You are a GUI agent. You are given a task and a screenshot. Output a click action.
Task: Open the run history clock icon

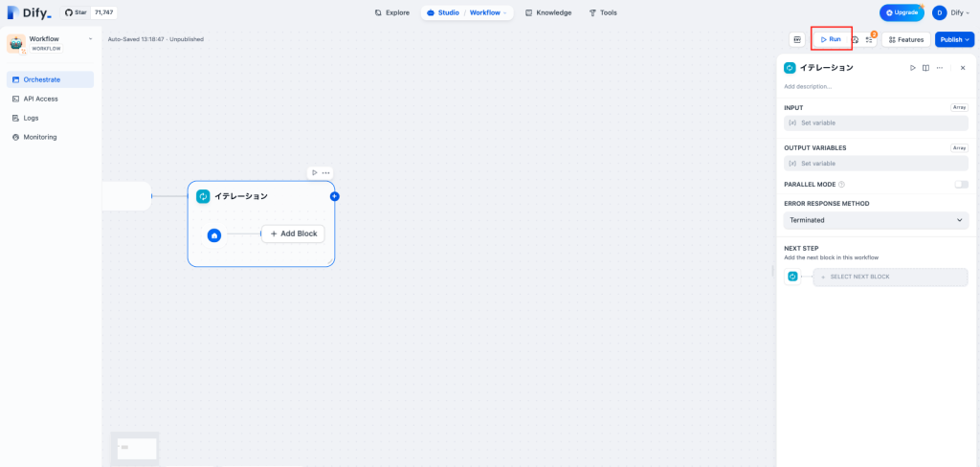pyautogui.click(x=855, y=39)
